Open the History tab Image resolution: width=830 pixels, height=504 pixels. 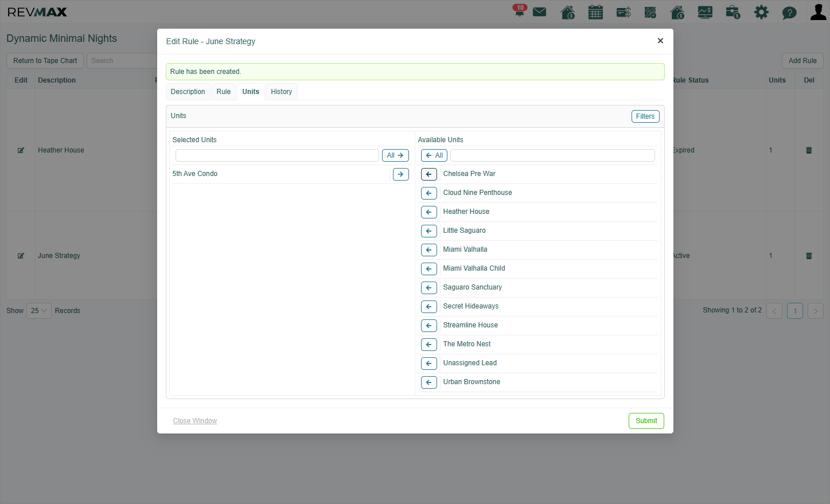[282, 92]
